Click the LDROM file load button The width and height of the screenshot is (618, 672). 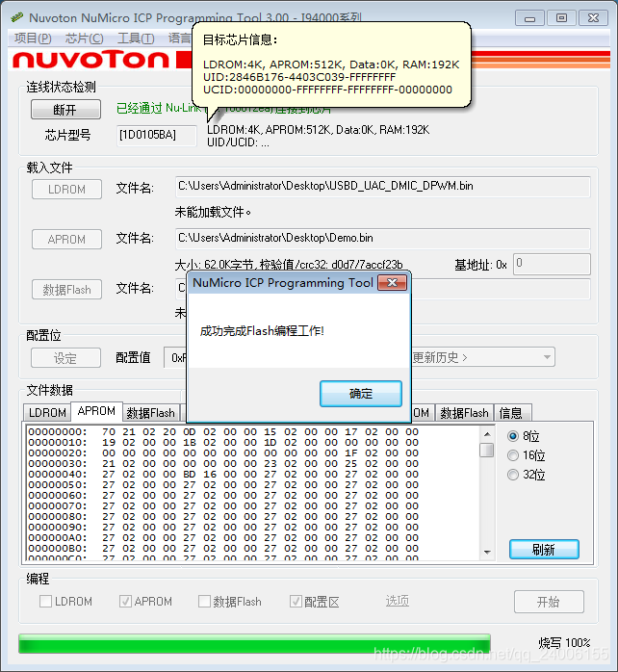click(66, 189)
